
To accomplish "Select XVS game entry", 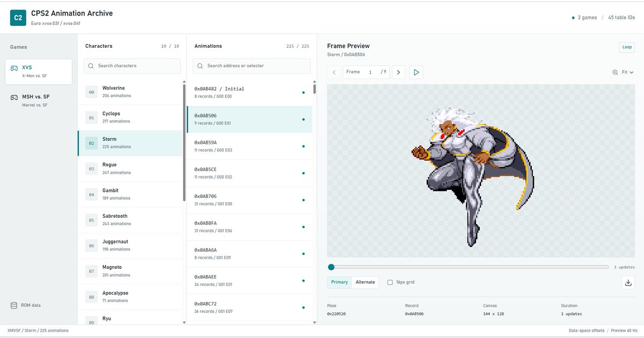I will click(x=39, y=71).
